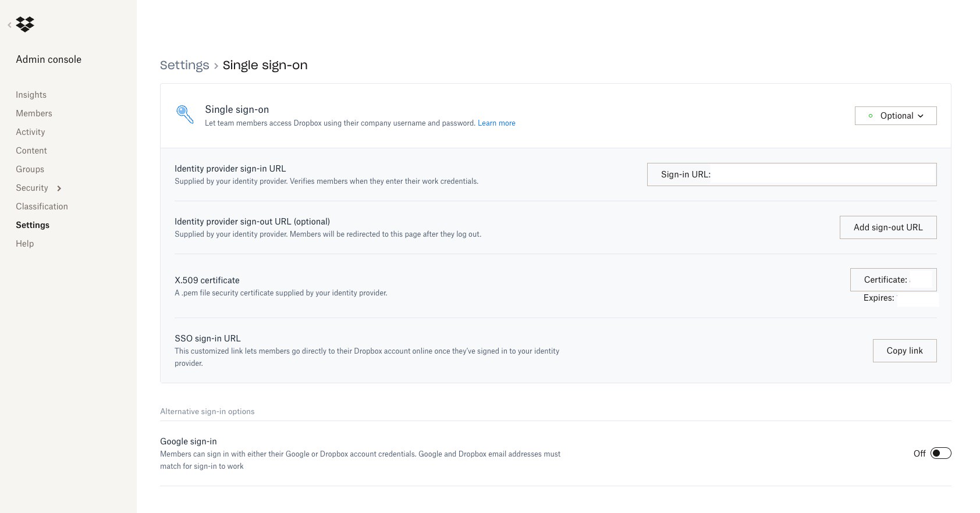The image size is (980, 513).
Task: Click the 'SSO sign-in URL' label
Action: coord(207,339)
